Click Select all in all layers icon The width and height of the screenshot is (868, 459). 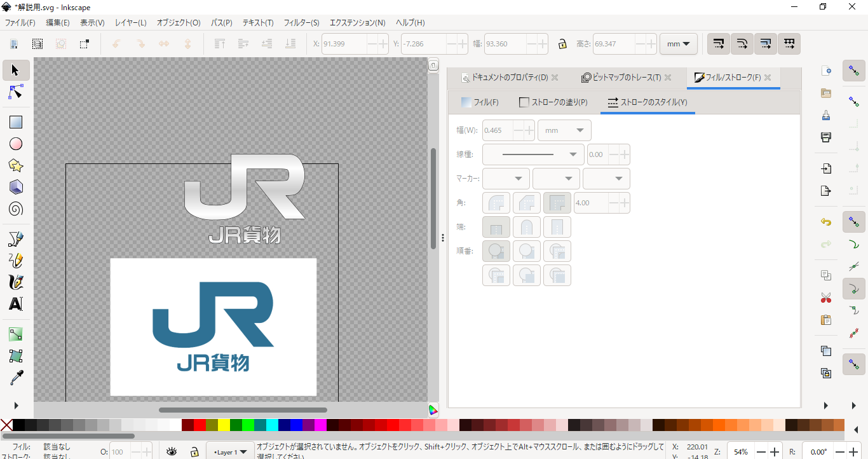[x=37, y=44]
